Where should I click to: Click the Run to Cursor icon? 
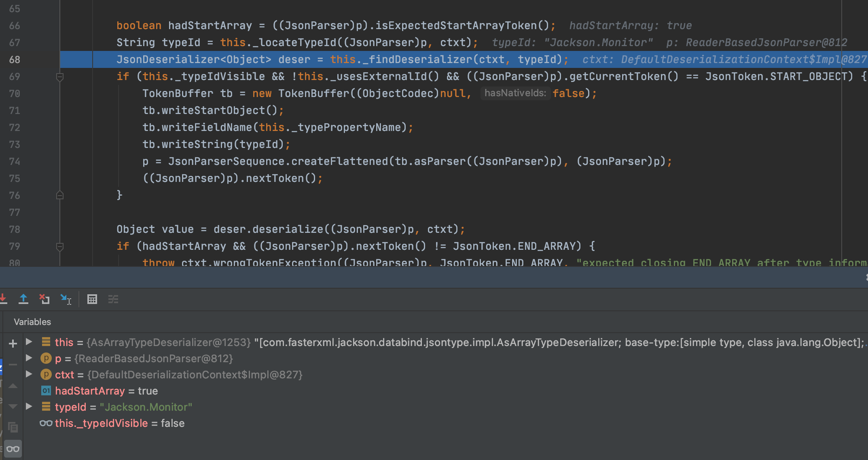click(x=66, y=299)
